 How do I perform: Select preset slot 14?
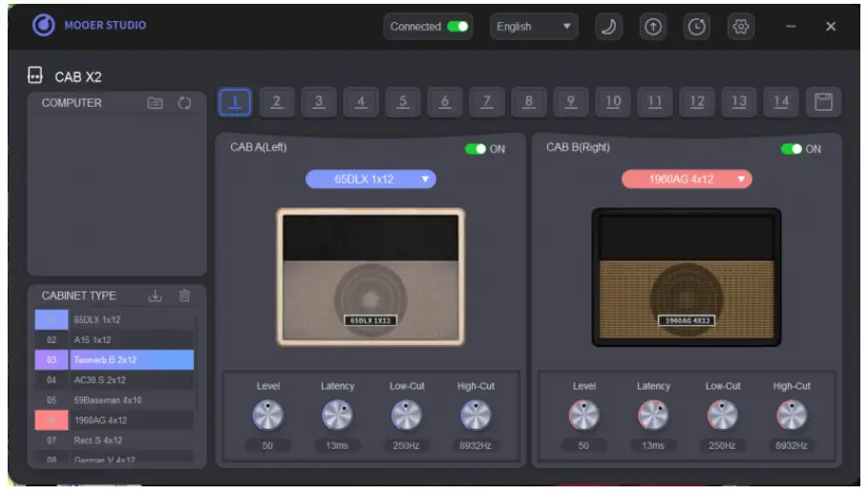781,102
